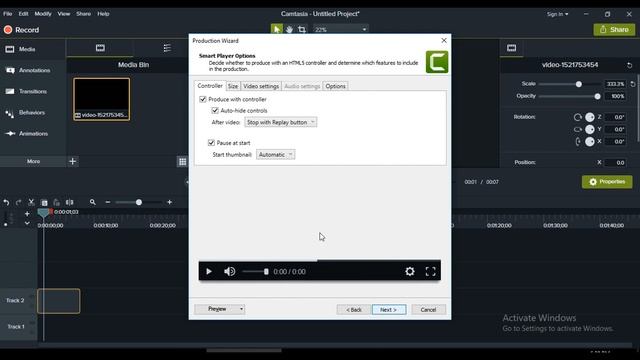Switch to Media Bin thumbnail view tab
Screen dimensions: 640x360
[x=100, y=48]
